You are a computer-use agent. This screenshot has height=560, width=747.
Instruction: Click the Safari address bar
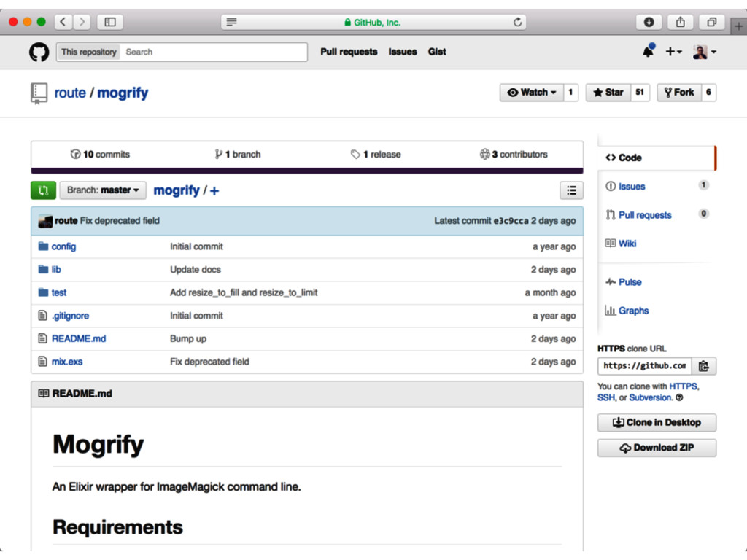click(x=373, y=22)
